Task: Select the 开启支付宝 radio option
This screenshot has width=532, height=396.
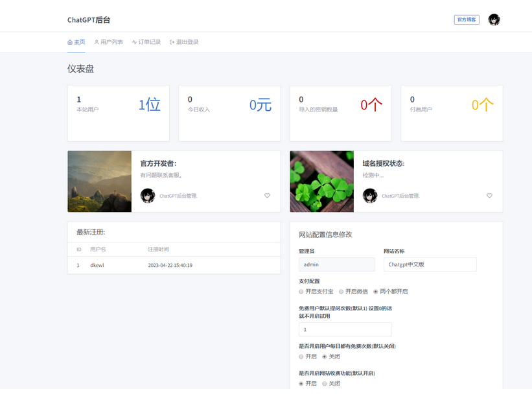Action: tap(301, 292)
